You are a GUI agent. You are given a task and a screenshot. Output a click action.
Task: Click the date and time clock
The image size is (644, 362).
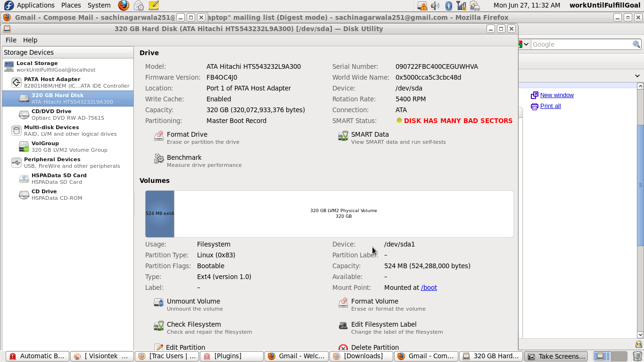[527, 5]
